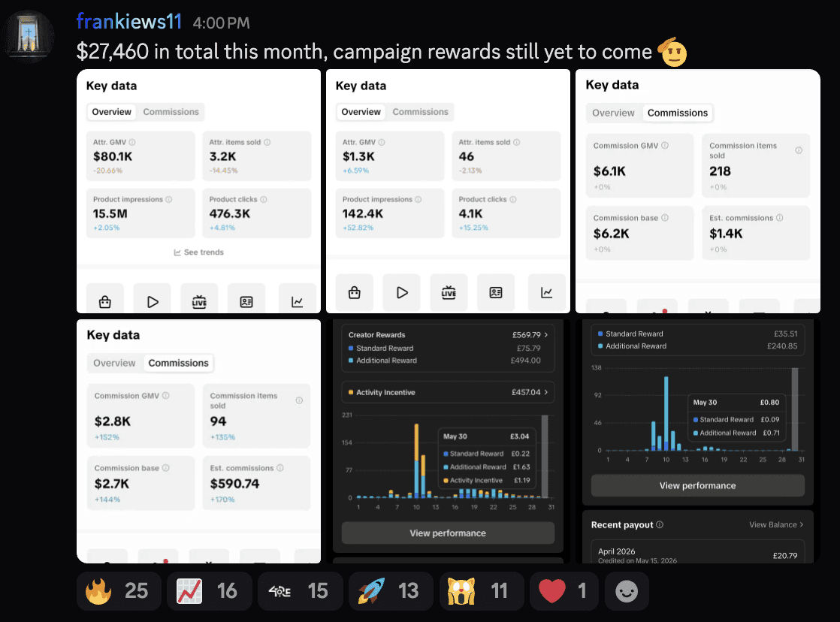Click info icon beside Commission GMV $2.8K

click(x=166, y=395)
